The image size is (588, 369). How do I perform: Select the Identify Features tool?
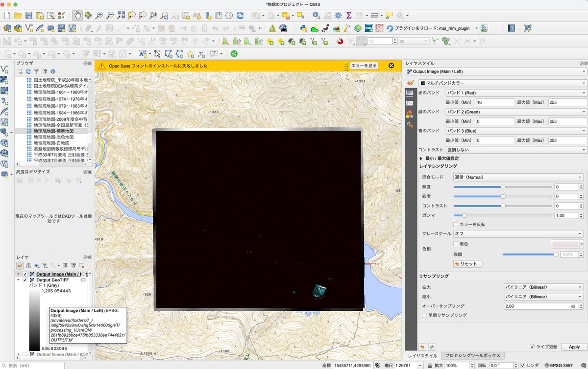[316, 16]
